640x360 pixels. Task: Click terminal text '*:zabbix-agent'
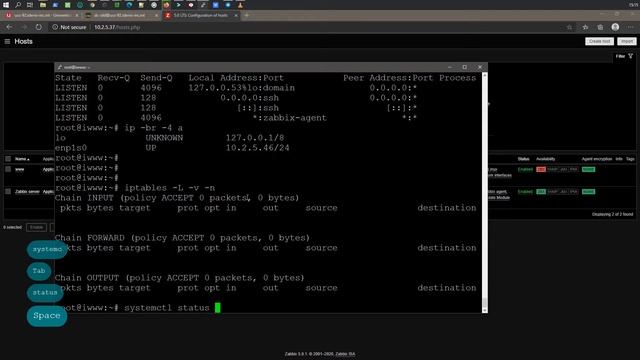289,118
